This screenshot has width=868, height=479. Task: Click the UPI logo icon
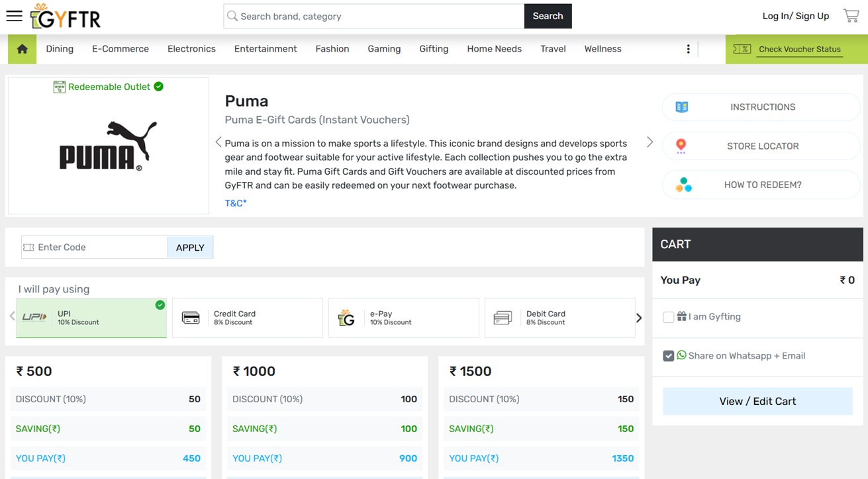click(x=34, y=318)
